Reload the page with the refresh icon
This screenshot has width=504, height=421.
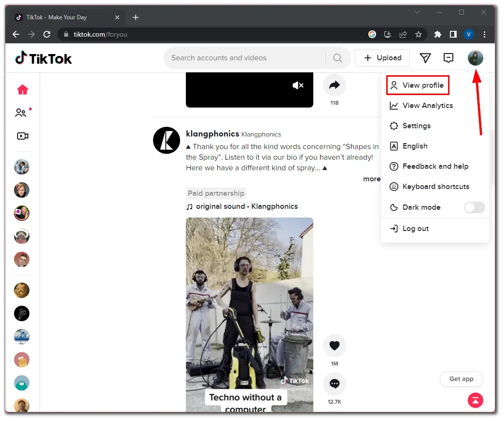[47, 34]
